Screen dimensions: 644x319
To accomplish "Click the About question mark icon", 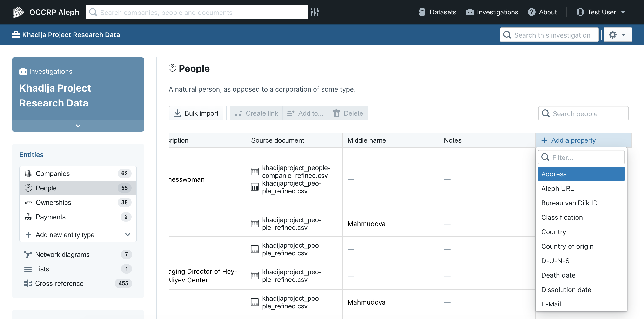I will [531, 12].
